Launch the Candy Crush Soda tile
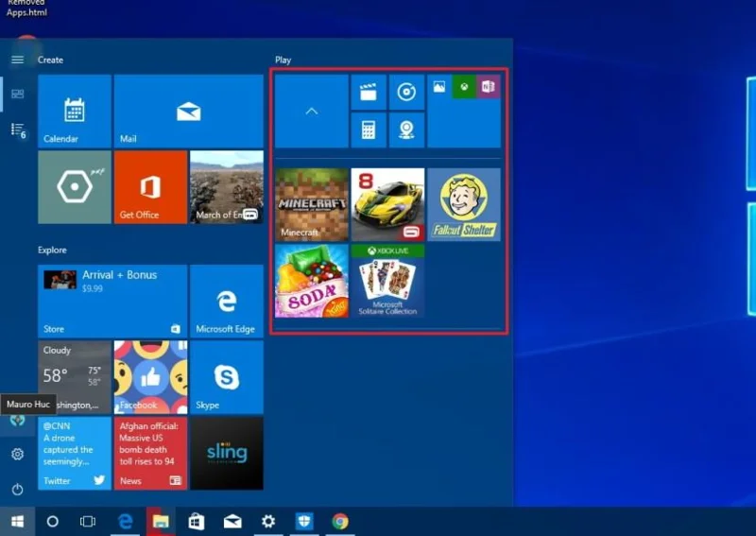 [312, 281]
